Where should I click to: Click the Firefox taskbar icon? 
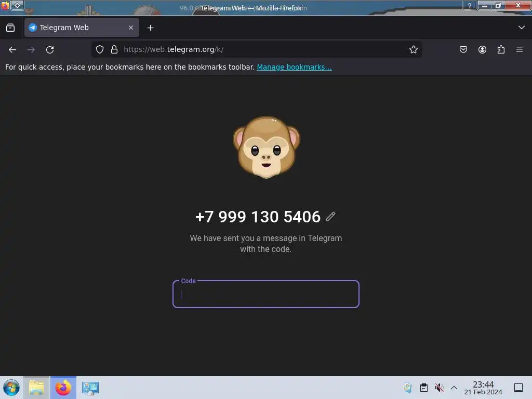[63, 388]
